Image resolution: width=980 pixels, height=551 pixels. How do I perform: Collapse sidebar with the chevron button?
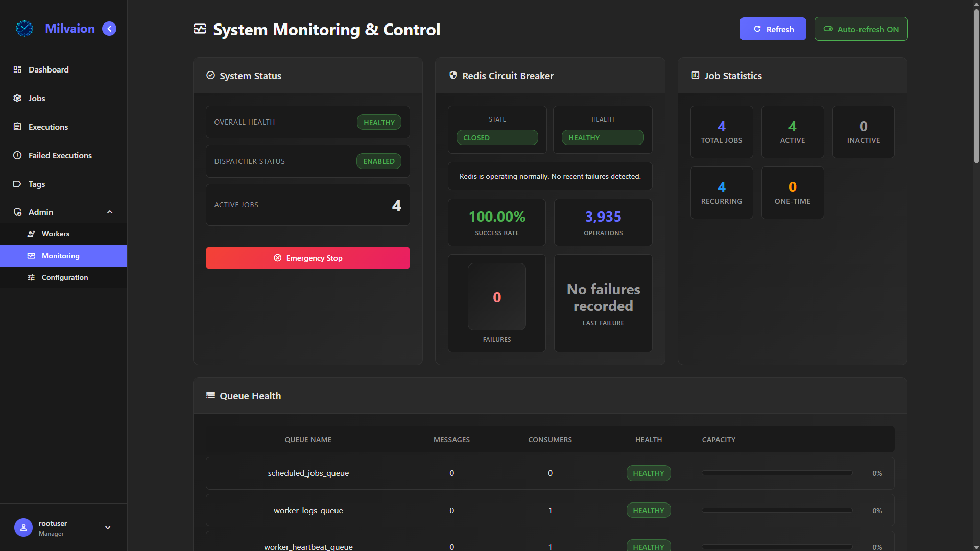pos(109,29)
